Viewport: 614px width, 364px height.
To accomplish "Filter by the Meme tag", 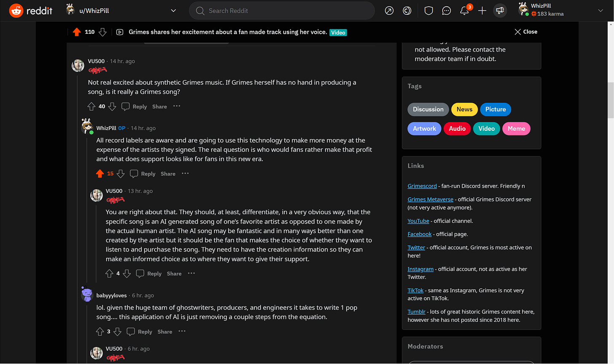I will pos(516,129).
